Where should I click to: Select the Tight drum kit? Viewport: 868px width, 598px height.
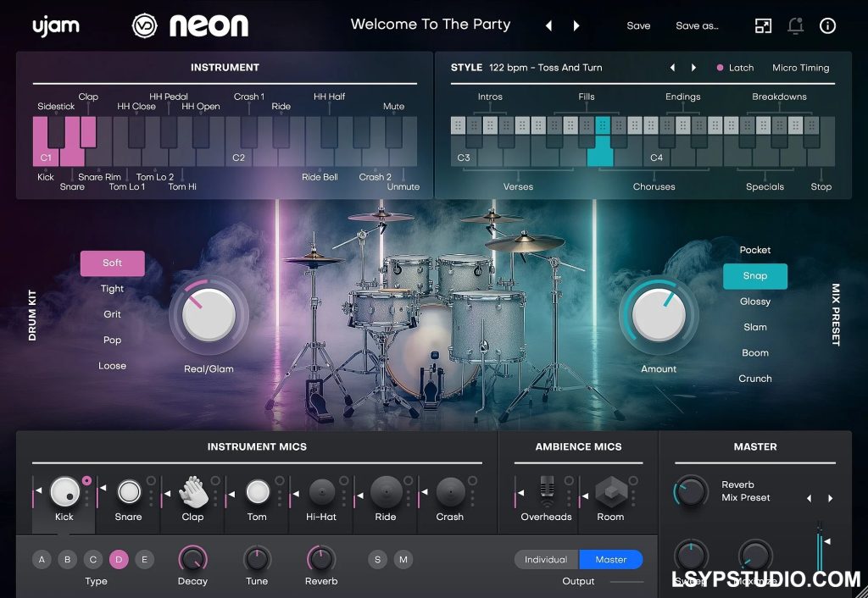(x=113, y=288)
